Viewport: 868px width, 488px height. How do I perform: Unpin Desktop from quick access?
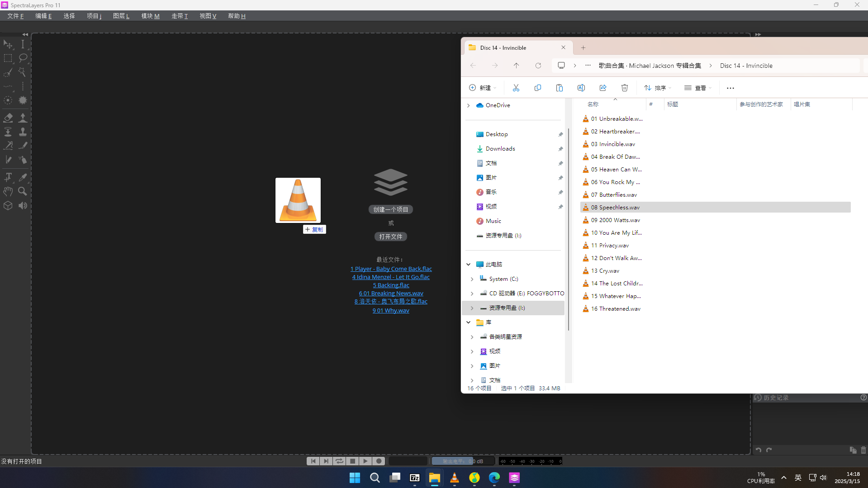coord(560,134)
